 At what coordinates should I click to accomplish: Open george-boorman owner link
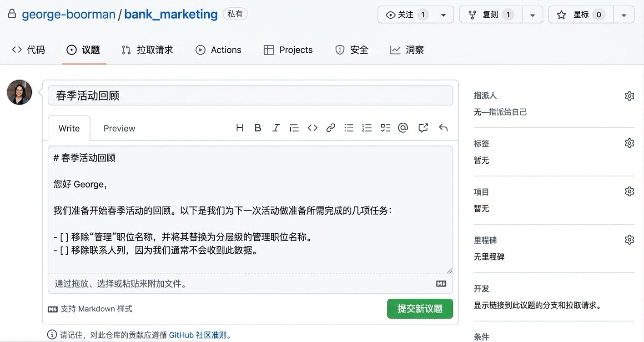point(69,14)
